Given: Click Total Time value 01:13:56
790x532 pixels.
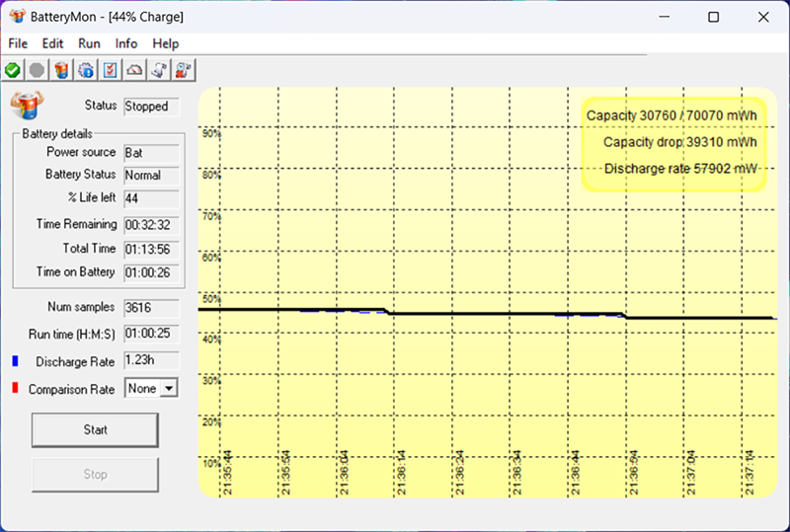Looking at the screenshot, I should pos(151,250).
